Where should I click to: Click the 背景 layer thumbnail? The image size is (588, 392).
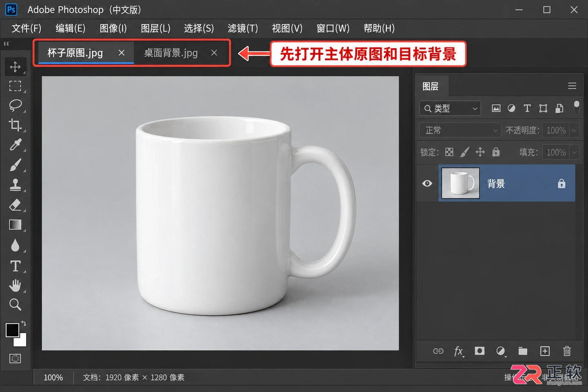461,183
